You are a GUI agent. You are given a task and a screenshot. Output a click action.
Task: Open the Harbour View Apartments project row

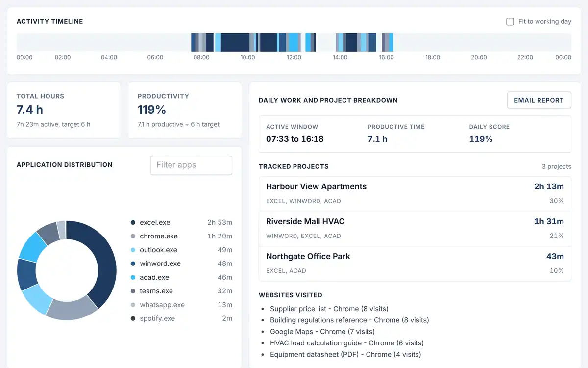coord(415,194)
